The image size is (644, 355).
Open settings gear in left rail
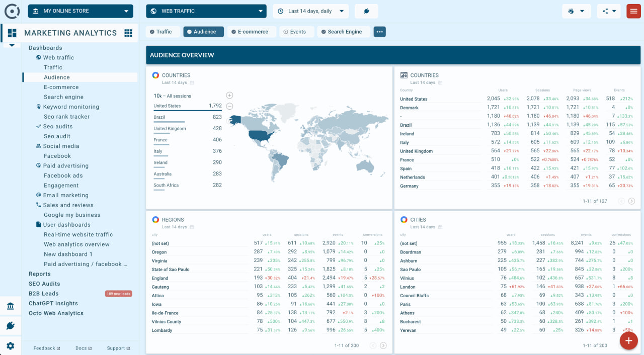pos(11,346)
